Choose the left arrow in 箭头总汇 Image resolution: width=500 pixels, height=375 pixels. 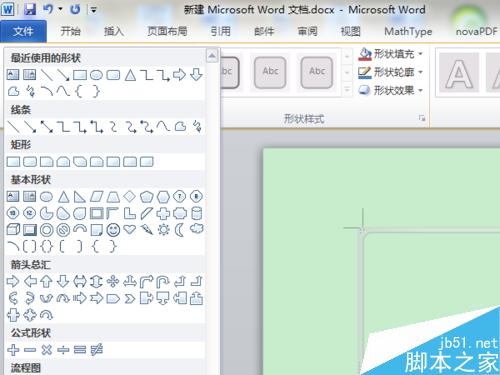(x=30, y=282)
